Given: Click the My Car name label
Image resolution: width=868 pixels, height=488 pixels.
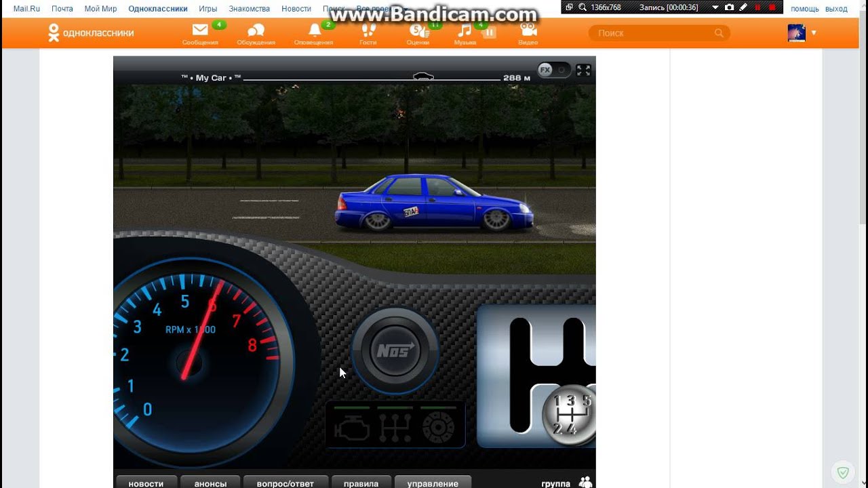Looking at the screenshot, I should tap(211, 78).
